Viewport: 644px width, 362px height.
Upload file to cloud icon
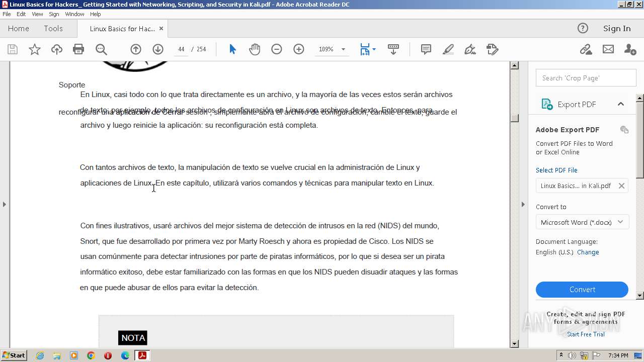[x=57, y=49]
